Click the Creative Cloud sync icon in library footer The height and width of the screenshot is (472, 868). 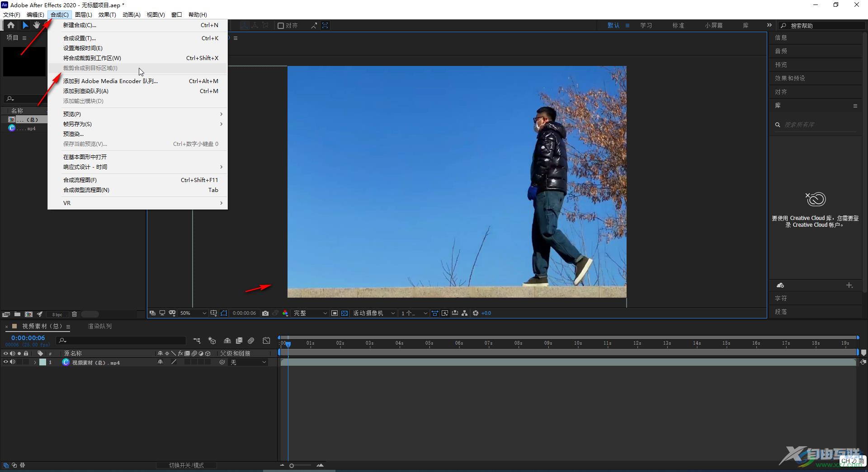780,285
